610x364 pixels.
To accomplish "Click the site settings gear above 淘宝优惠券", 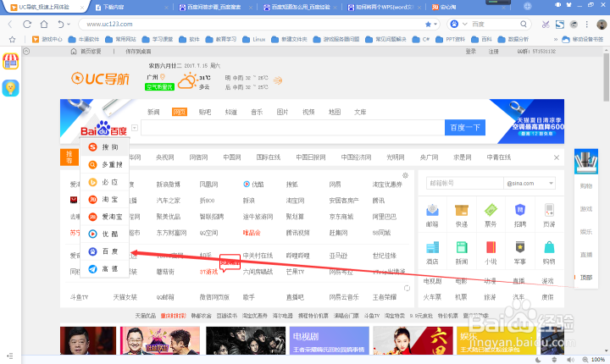I will tap(405, 175).
